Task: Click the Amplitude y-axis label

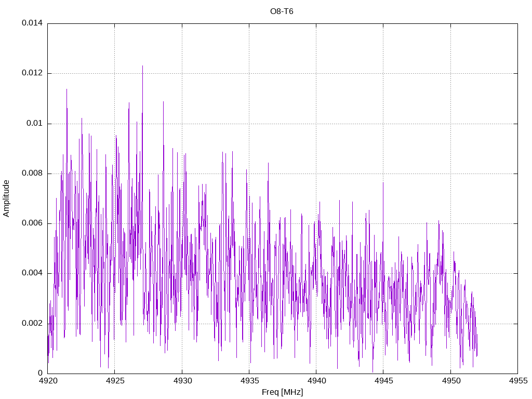Action: (x=6, y=198)
